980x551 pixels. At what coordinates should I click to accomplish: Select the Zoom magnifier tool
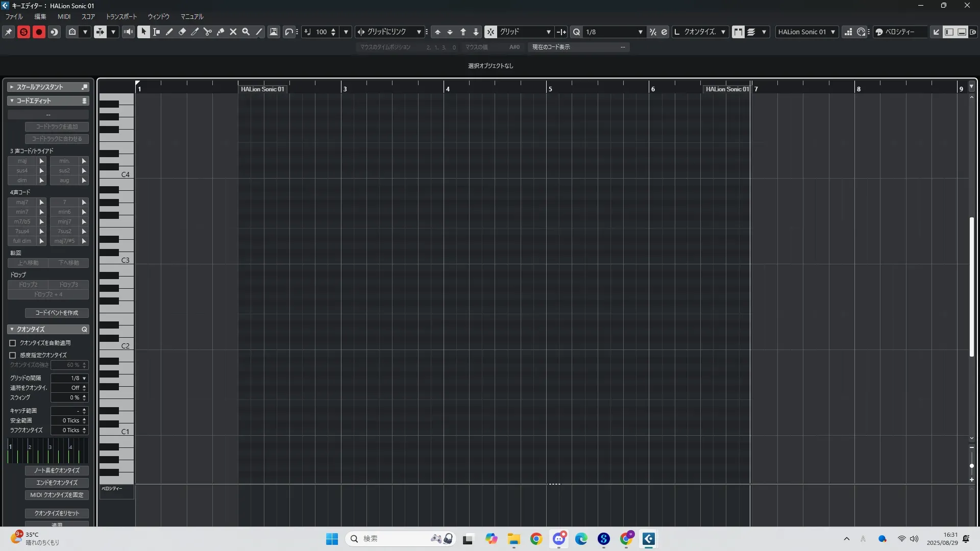[246, 32]
